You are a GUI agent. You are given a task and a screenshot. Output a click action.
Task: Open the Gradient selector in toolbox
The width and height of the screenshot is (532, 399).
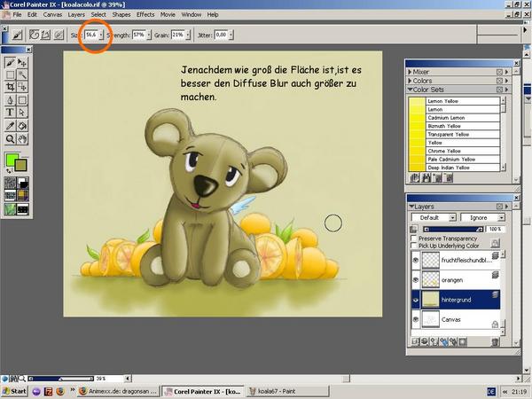pyautogui.click(x=23, y=183)
